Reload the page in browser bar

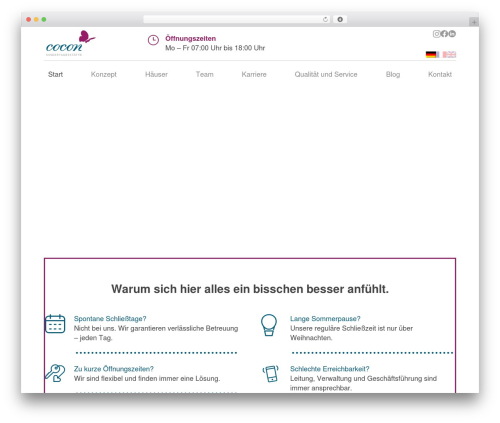325,20
